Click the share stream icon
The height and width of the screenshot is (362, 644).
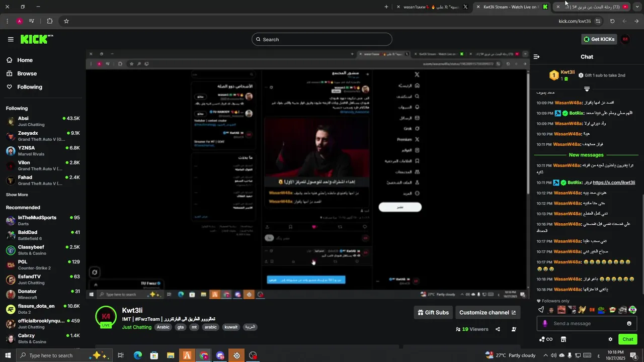pos(498,329)
